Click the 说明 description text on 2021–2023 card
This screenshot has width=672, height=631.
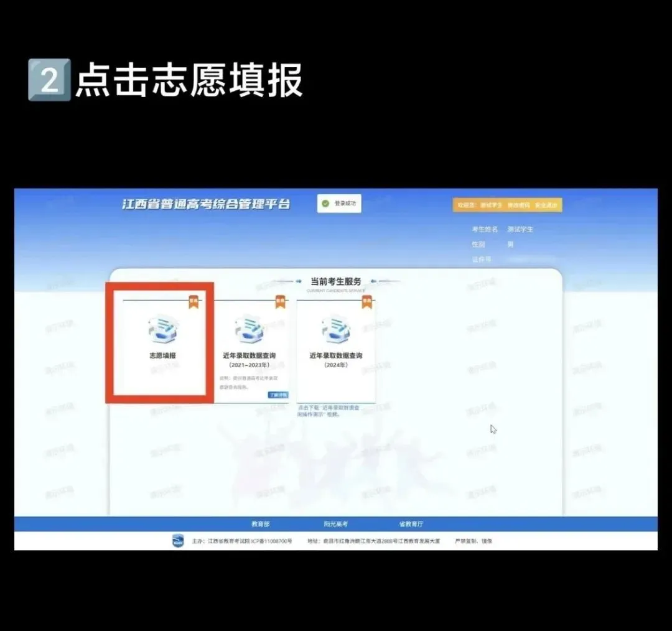(248, 382)
